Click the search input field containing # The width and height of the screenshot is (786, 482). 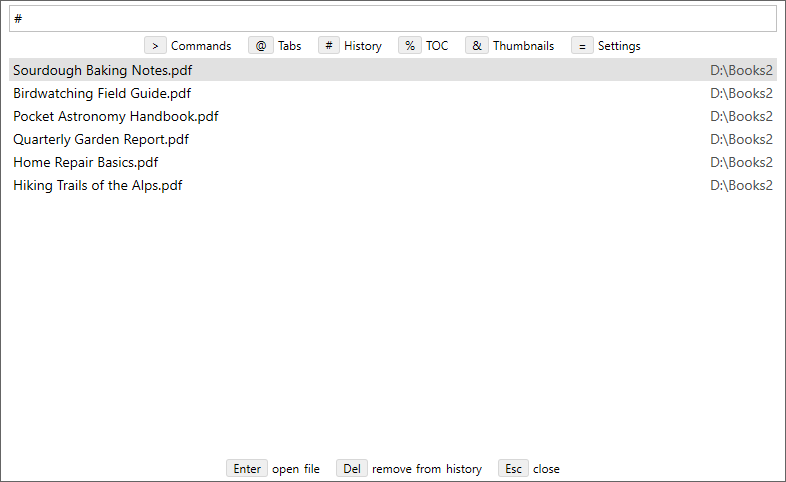(393, 19)
